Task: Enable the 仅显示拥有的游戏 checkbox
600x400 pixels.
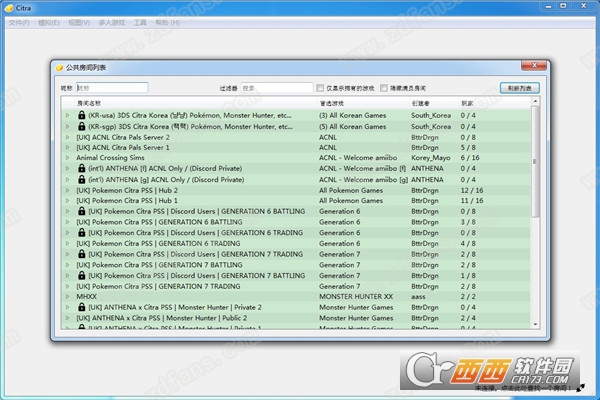Action: (x=320, y=88)
